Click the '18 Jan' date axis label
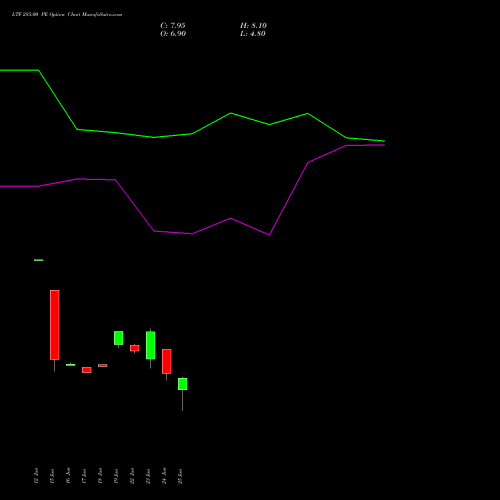This screenshot has height=500, width=500. click(100, 476)
